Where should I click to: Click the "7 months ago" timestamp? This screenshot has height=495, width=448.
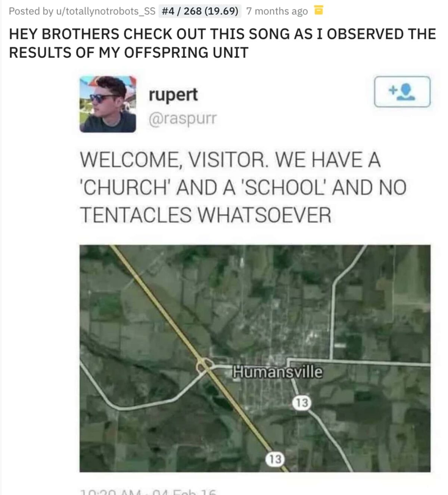point(277,11)
